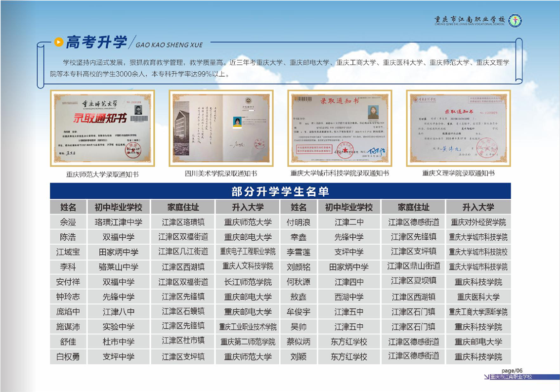
Task: Click the 江津四中 school cell
Action: (x=349, y=282)
